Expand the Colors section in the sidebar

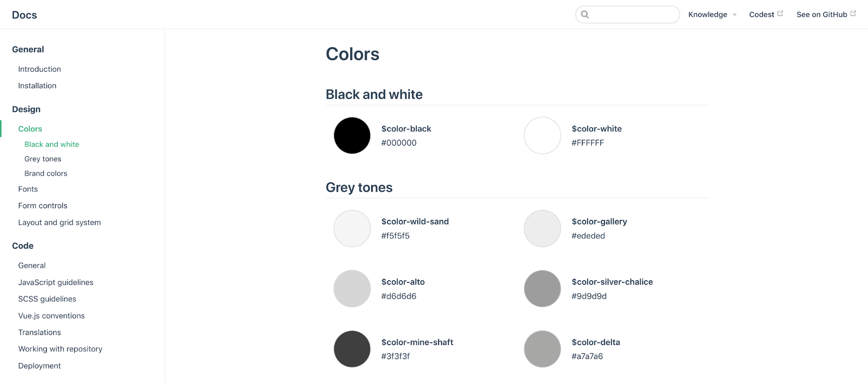pyautogui.click(x=30, y=129)
